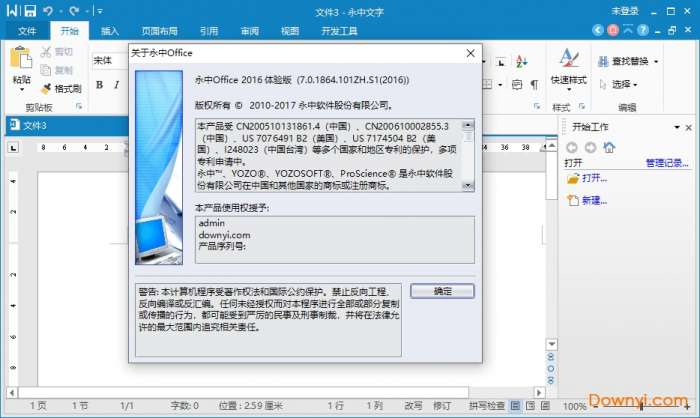Open the paste options arrow under 粘贴

21,90
